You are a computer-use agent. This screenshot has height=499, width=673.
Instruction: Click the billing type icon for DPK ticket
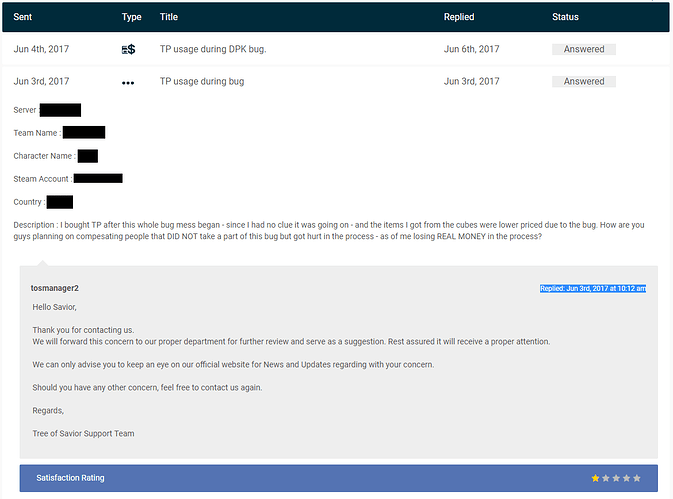[x=128, y=49]
